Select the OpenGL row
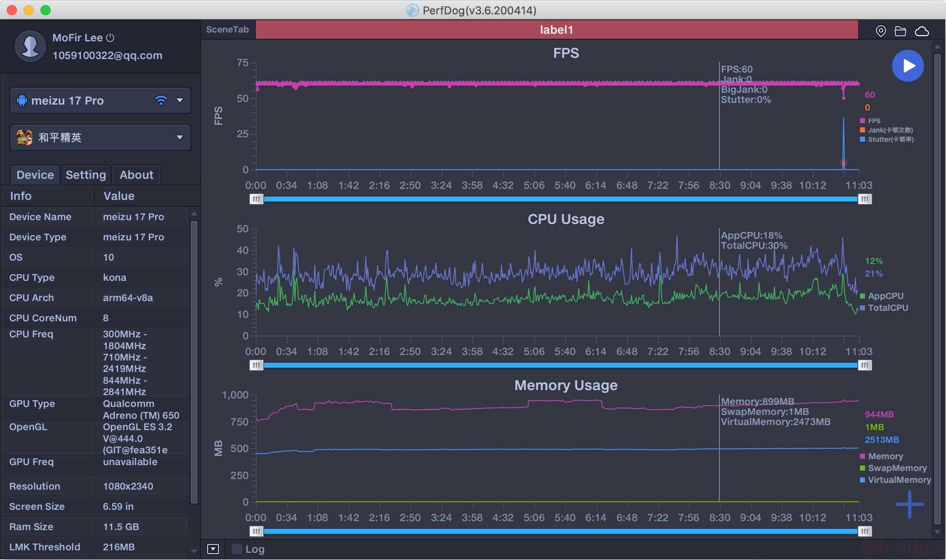 (95, 438)
